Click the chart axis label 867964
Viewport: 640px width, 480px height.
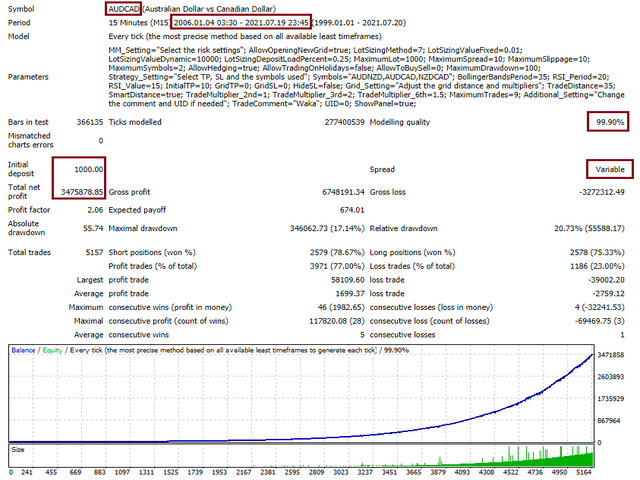pyautogui.click(x=609, y=420)
